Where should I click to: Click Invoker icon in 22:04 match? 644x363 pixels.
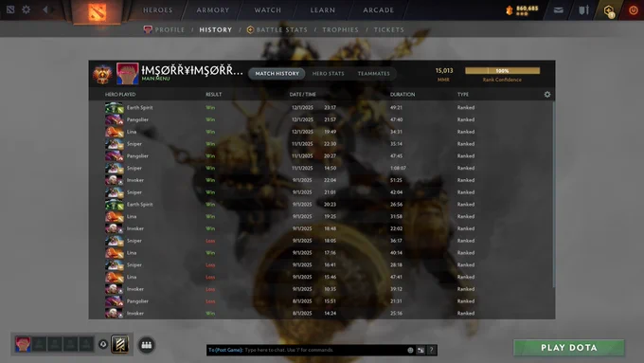pos(115,180)
